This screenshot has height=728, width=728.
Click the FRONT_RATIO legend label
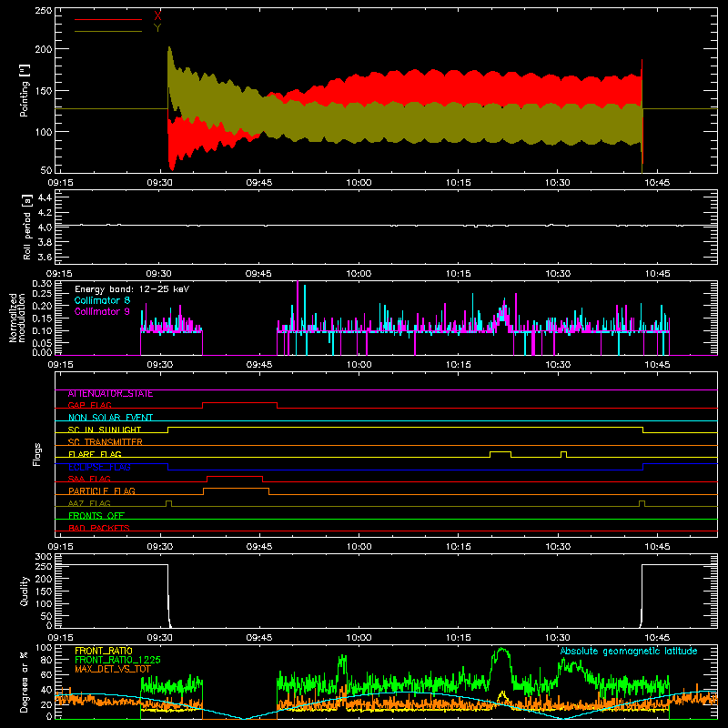[x=104, y=651]
